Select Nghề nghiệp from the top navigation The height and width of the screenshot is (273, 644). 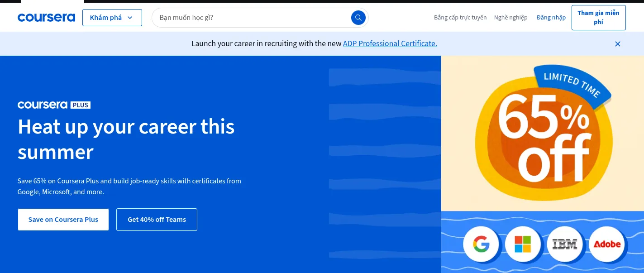pos(510,17)
